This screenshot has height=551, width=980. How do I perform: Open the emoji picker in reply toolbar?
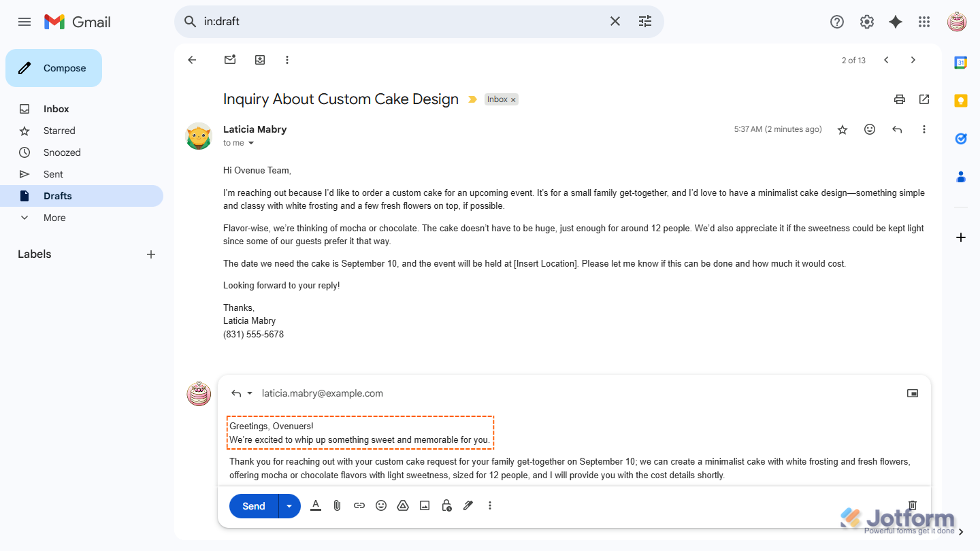click(x=381, y=505)
